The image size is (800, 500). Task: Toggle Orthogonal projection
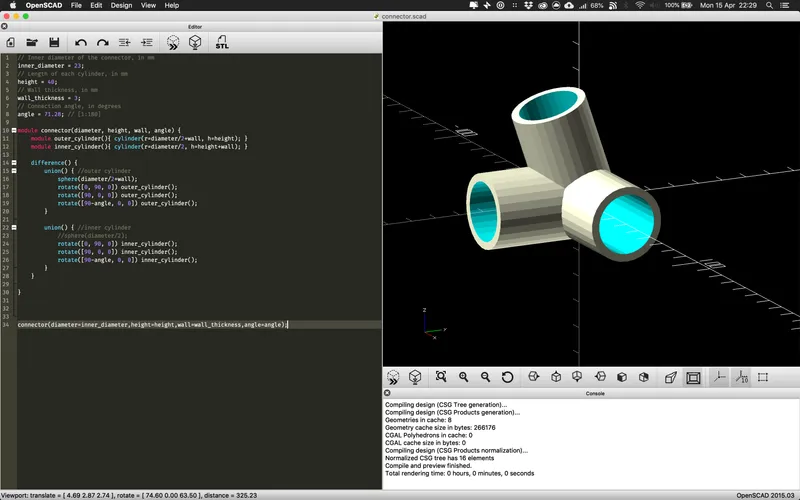(693, 378)
